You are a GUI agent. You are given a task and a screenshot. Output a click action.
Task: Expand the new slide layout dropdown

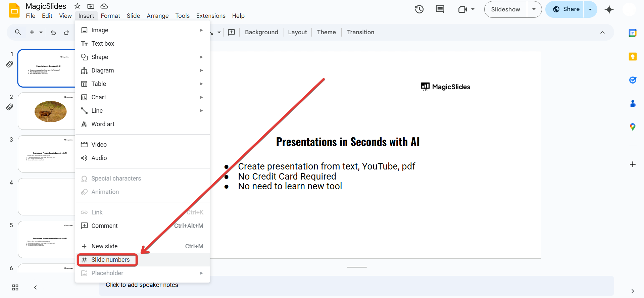coord(41,33)
